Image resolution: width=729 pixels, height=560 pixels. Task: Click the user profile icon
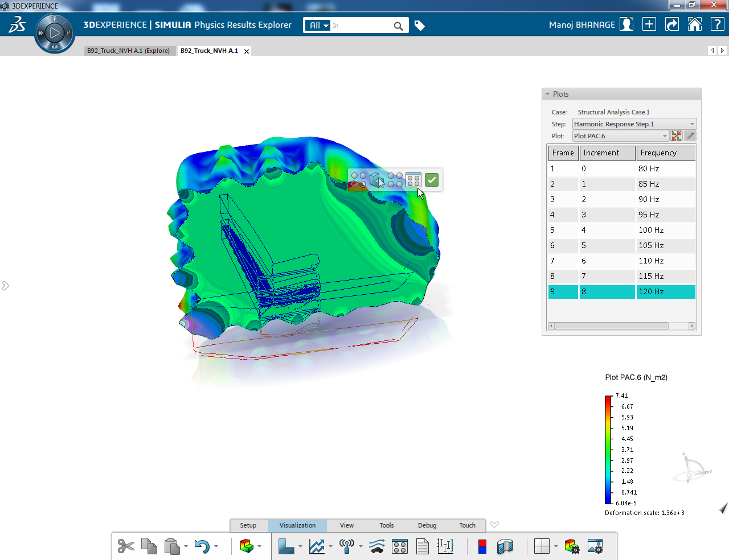click(626, 24)
